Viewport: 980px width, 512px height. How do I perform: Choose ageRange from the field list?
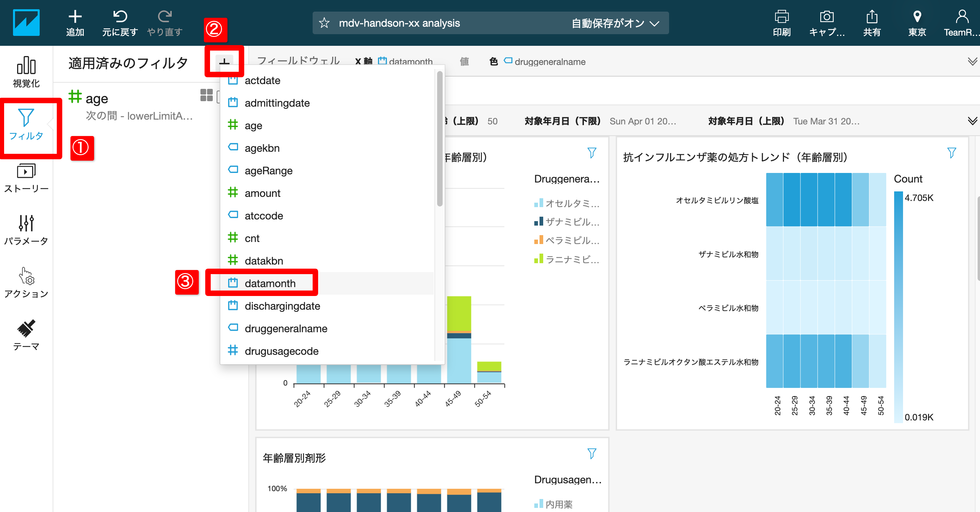pos(327,171)
